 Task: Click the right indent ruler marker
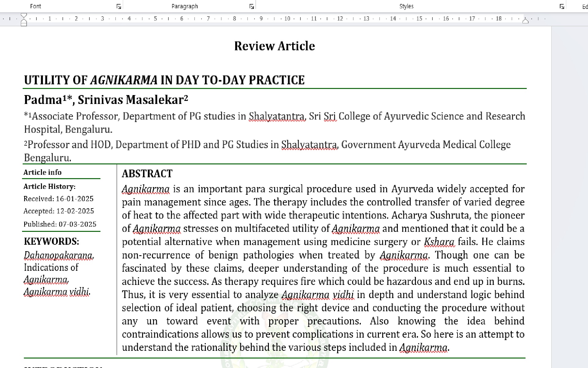[526, 21]
